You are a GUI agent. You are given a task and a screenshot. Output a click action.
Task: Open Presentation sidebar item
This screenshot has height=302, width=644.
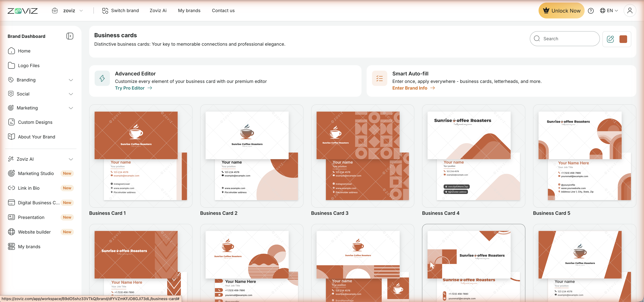pos(41,217)
